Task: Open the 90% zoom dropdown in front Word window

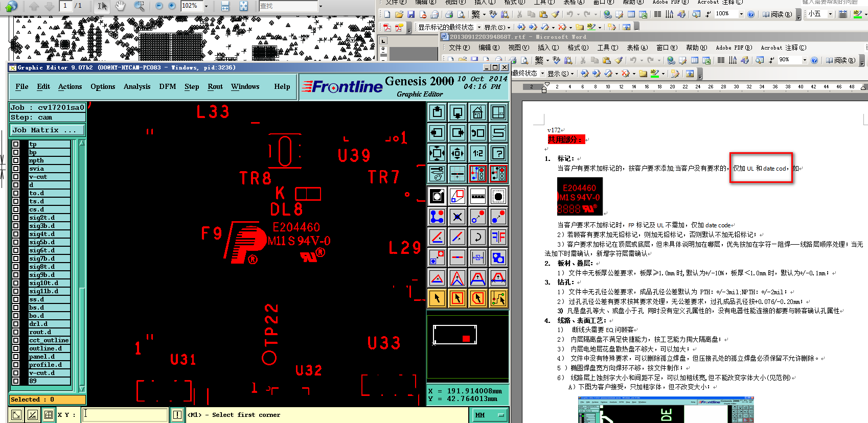Action: click(x=805, y=60)
